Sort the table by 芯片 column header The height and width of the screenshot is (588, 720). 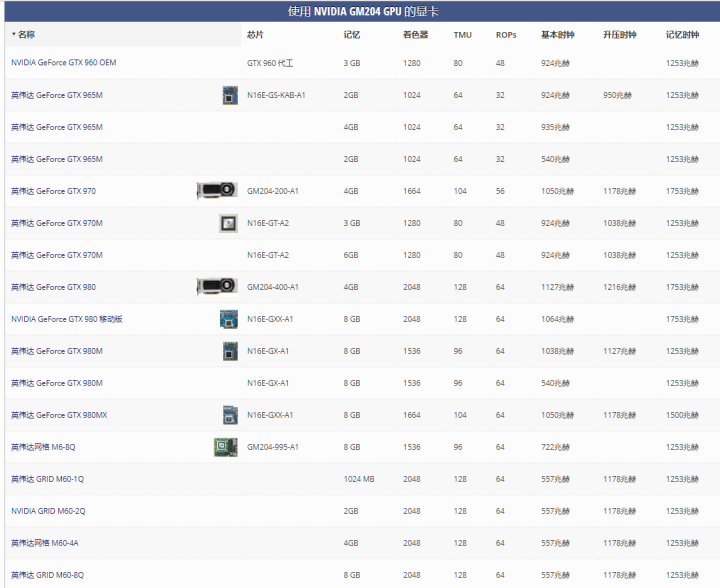[x=255, y=34]
